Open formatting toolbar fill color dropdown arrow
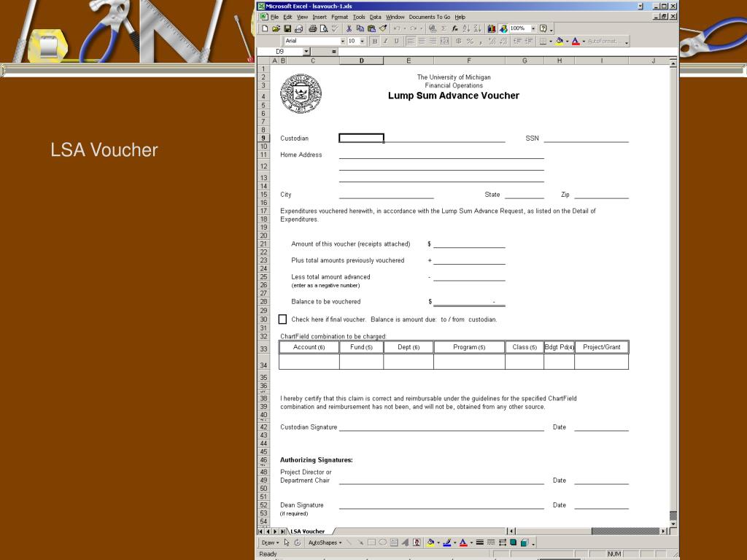 568,42
